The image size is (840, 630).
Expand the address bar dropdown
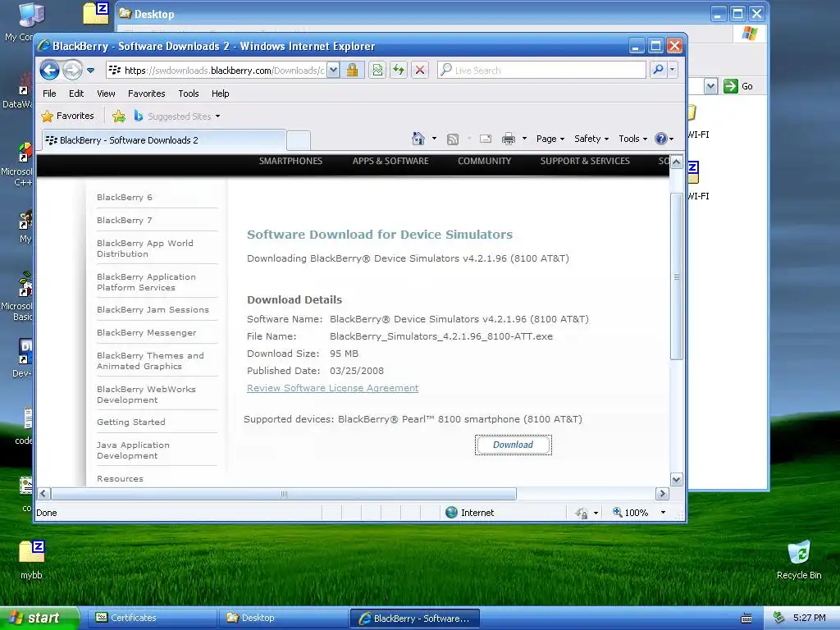(333, 71)
